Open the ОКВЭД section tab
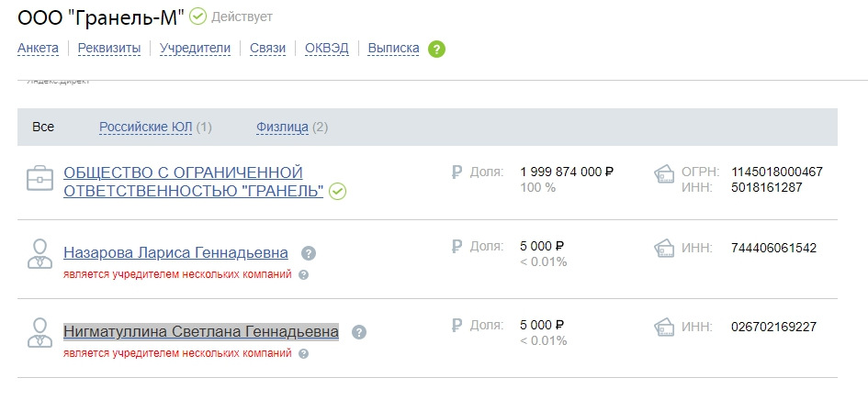The width and height of the screenshot is (868, 400). 327,48
